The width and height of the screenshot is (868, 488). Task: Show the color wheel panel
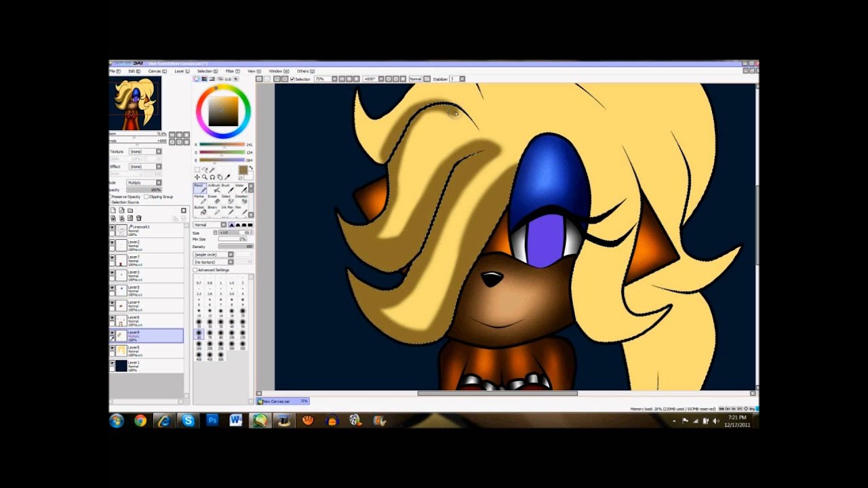point(196,79)
